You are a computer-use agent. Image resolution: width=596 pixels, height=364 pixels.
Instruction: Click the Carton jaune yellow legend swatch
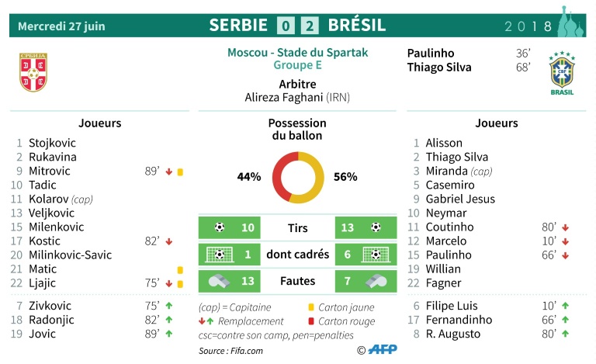tap(311, 307)
